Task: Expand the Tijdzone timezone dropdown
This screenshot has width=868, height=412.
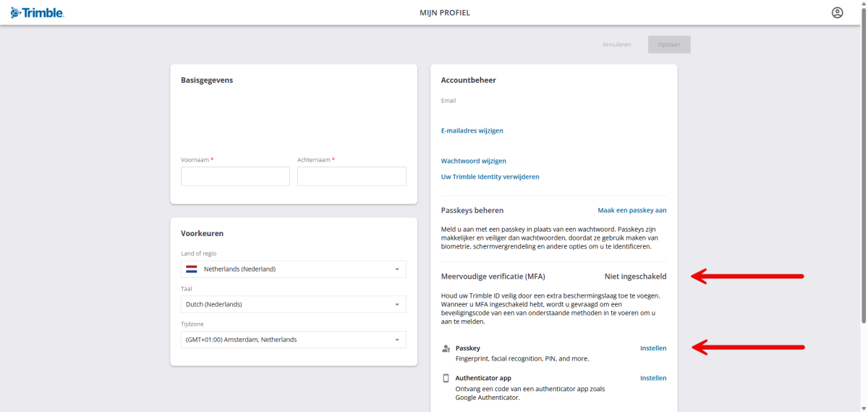Action: tap(293, 340)
